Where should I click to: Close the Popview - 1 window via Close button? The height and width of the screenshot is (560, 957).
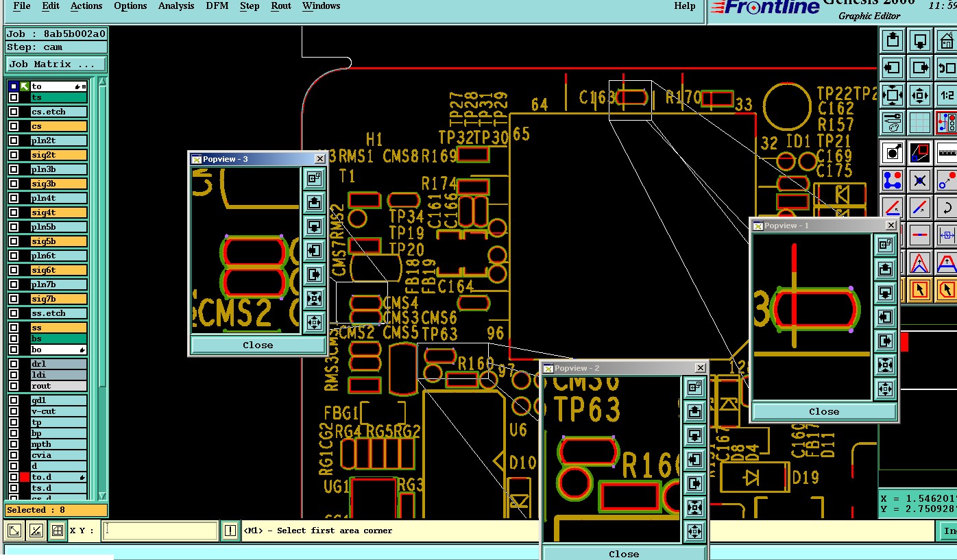point(824,411)
